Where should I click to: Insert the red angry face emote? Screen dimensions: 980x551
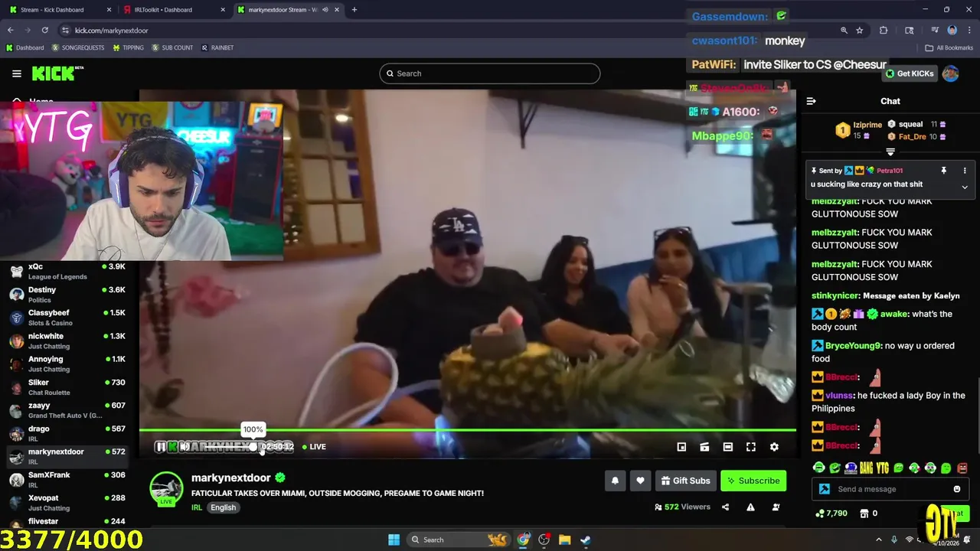pyautogui.click(x=962, y=468)
